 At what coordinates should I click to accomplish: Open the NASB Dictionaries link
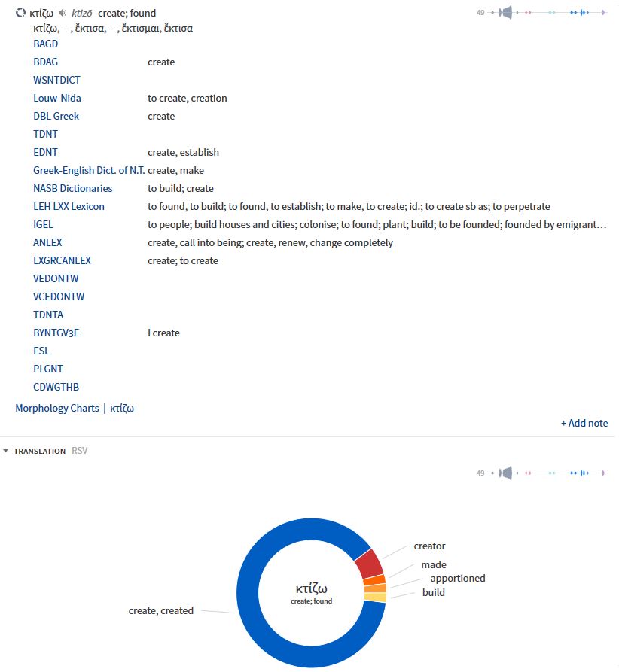72,188
